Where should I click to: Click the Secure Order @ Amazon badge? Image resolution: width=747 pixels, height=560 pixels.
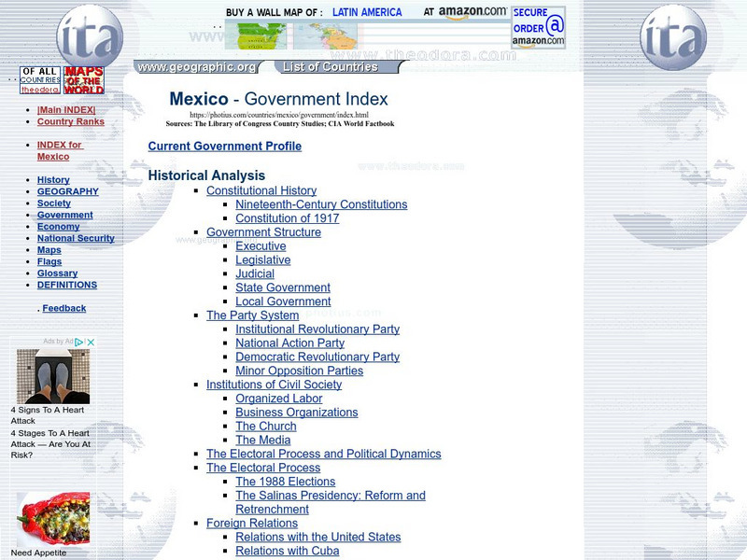[x=539, y=28]
